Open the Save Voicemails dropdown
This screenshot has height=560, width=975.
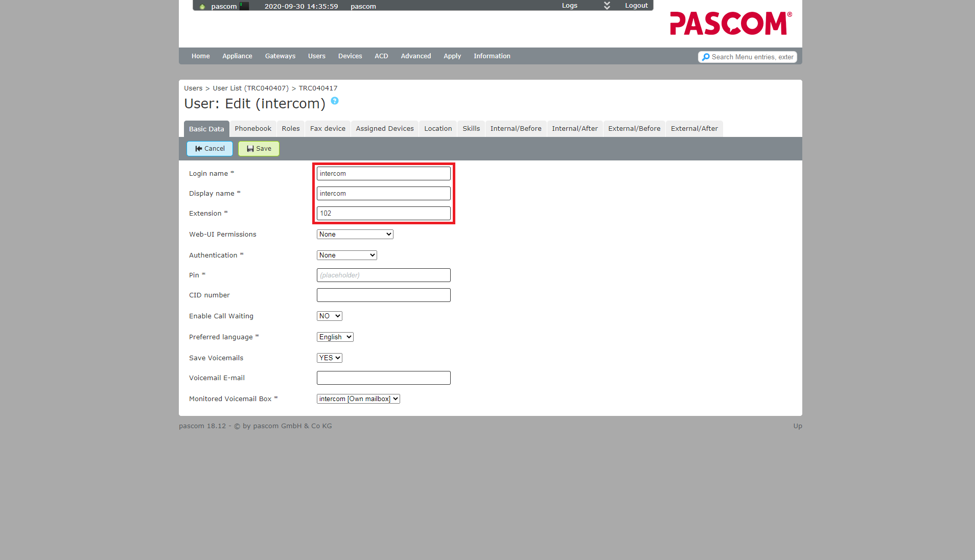pyautogui.click(x=329, y=358)
